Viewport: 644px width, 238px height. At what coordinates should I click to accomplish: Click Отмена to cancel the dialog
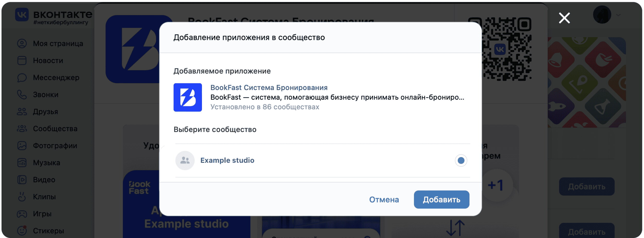click(x=384, y=200)
